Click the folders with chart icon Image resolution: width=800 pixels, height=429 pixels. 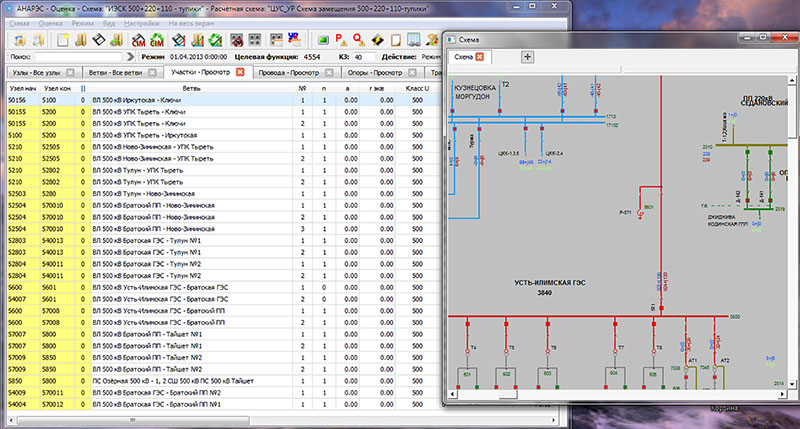(197, 40)
